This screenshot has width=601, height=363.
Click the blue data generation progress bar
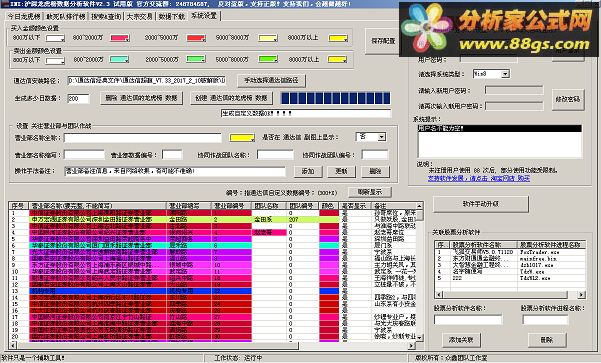(336, 98)
